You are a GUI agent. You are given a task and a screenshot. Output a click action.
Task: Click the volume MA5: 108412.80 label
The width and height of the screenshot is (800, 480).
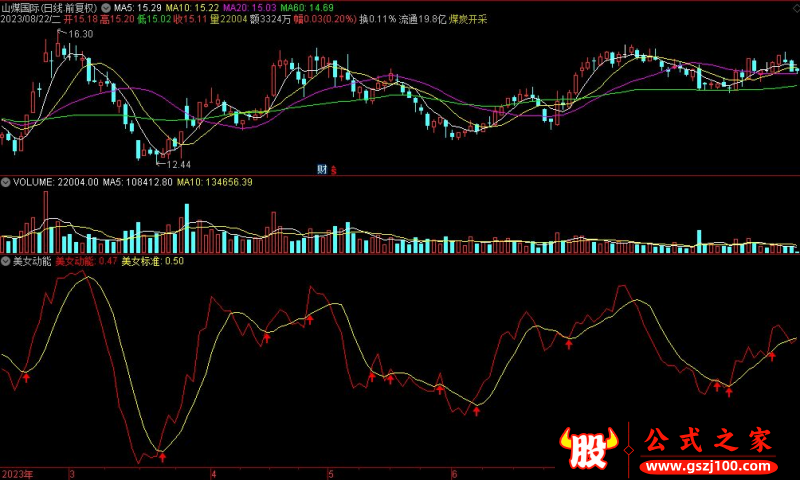[x=138, y=182]
